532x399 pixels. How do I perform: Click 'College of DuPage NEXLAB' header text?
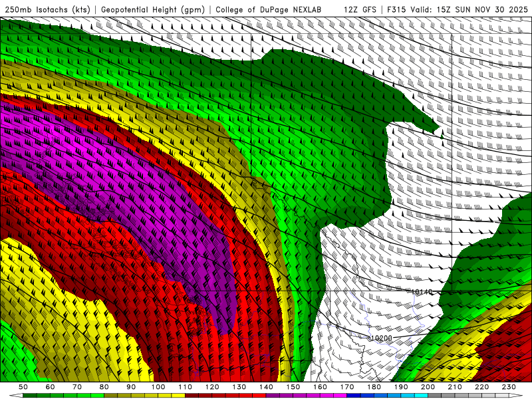(269, 9)
